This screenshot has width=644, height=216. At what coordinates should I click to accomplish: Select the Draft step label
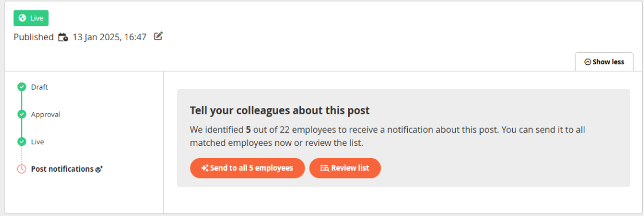point(40,87)
